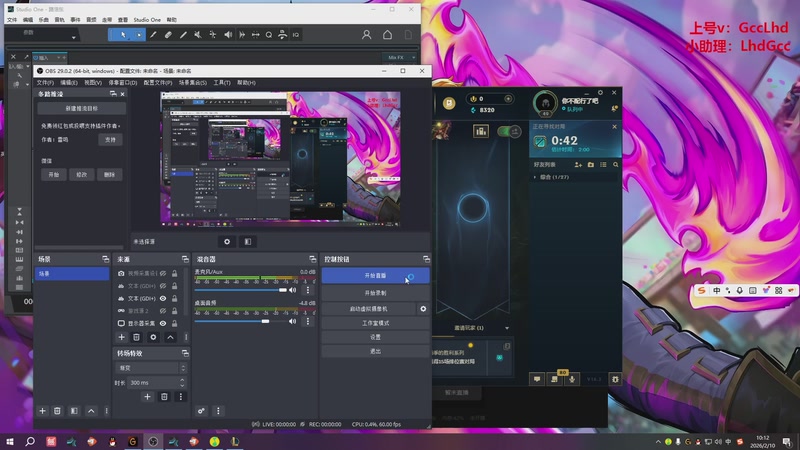Screen dimensions: 800x450
Task: Mute the 麦克风/Aux mixer channel
Action: 292,290
